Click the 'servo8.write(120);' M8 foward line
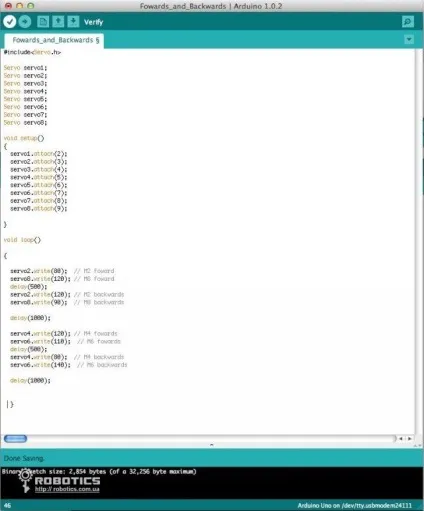Viewport: 424px width, 511px height. [62, 279]
